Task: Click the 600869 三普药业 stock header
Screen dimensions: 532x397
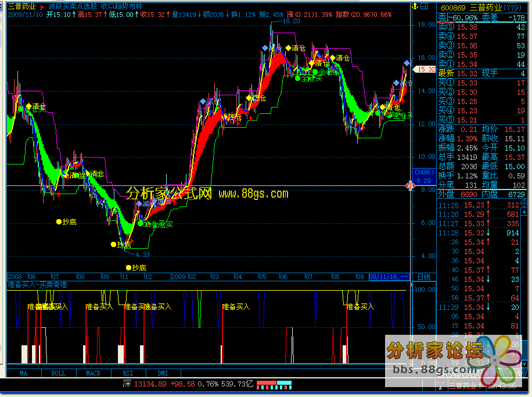Action: pos(481,8)
